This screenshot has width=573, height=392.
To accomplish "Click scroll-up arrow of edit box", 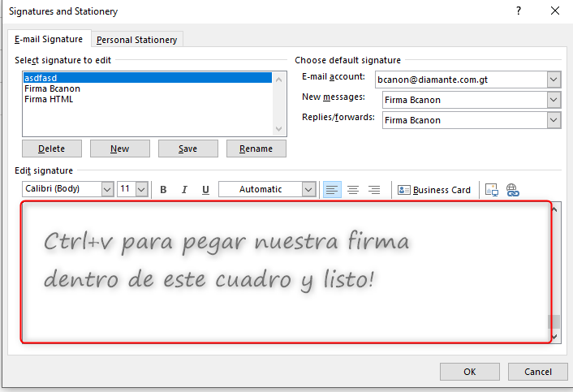I will (x=554, y=209).
